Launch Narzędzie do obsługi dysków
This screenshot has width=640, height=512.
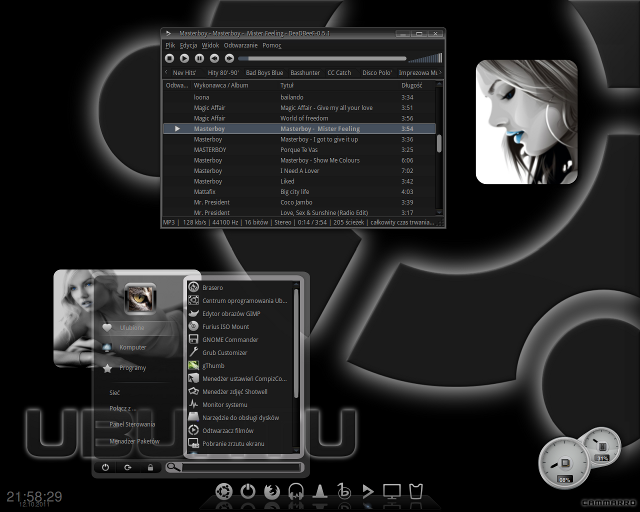(x=241, y=418)
